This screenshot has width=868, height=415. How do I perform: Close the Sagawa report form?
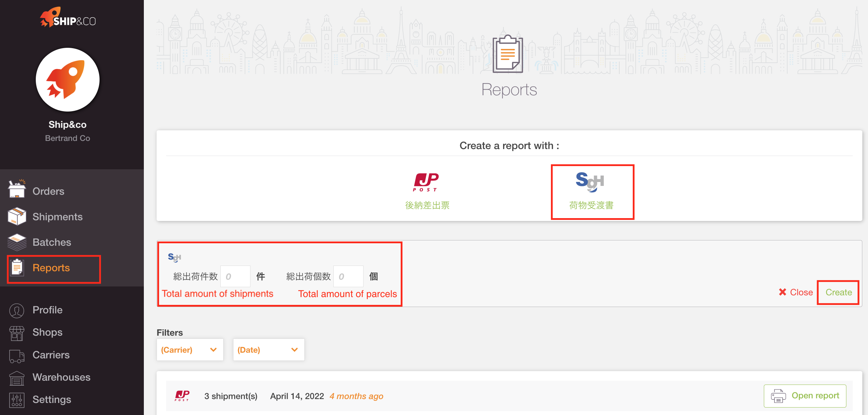[x=796, y=292]
